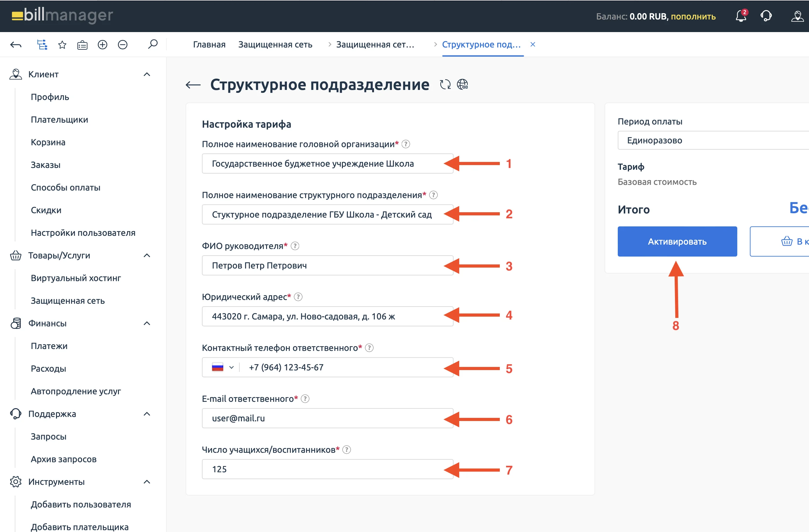Click the add-to-cart basket button
This screenshot has width=809, height=532.
(x=779, y=241)
